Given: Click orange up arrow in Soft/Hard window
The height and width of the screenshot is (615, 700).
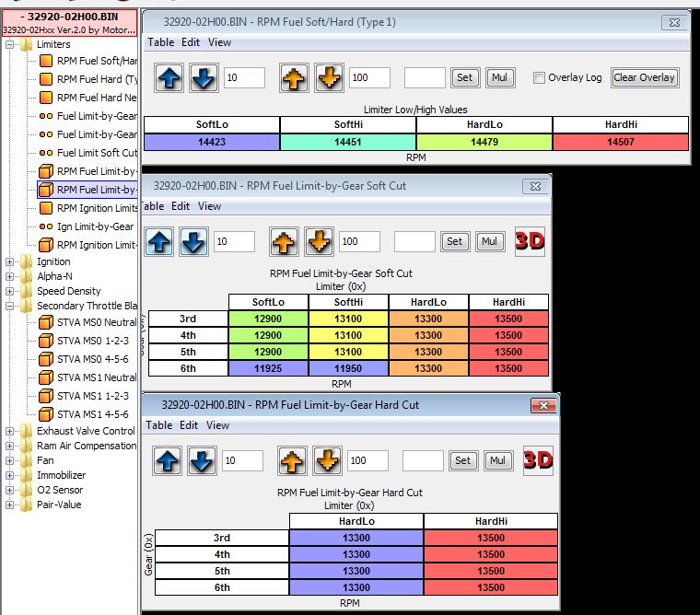Looking at the screenshot, I should point(295,78).
